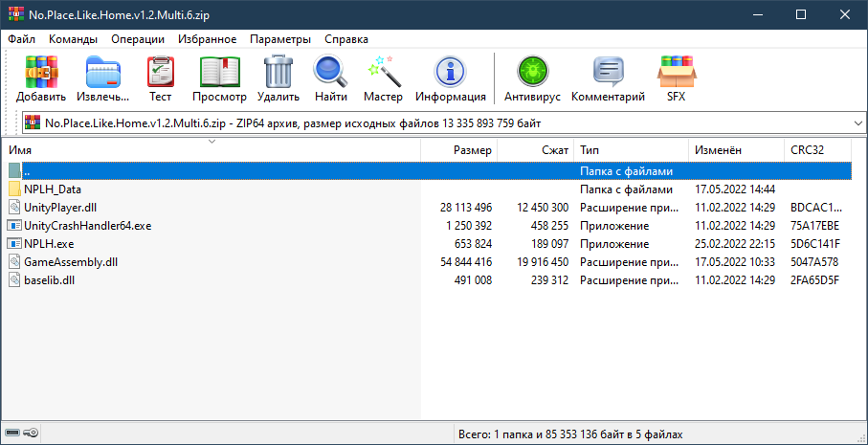
Task: Launch the Мастер (Wizard) wand icon
Action: (x=383, y=78)
